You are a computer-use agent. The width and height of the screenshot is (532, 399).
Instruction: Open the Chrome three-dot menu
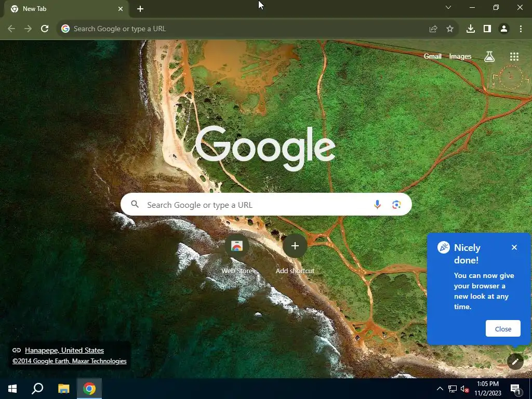(x=521, y=29)
